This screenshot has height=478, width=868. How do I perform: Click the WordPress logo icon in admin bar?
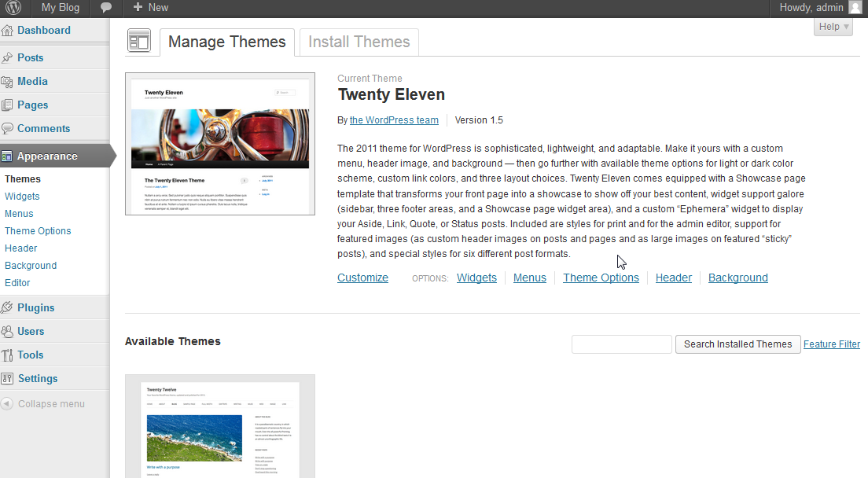13,8
